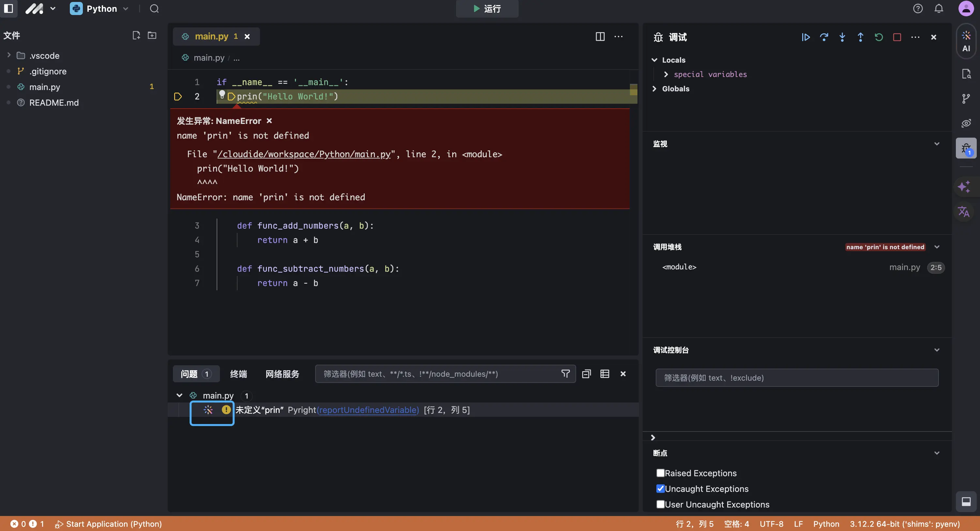Open the search icon in top bar
Screen dimensions: 980x531
tap(154, 8)
